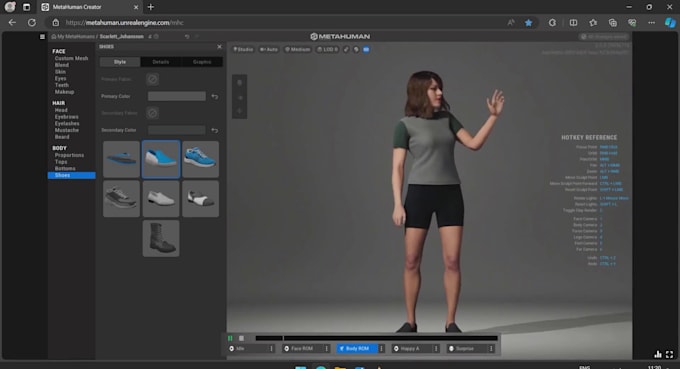Screen dimensions: 680x369
Task: Open Head under Hair
Action: (x=61, y=110)
